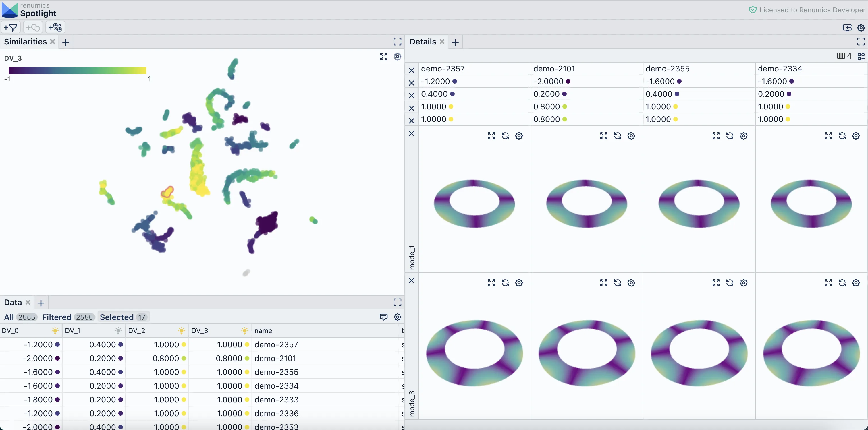Image resolution: width=868 pixels, height=430 pixels.
Task: Reset mode_1 mesh rotation for demo-2355
Action: click(730, 136)
